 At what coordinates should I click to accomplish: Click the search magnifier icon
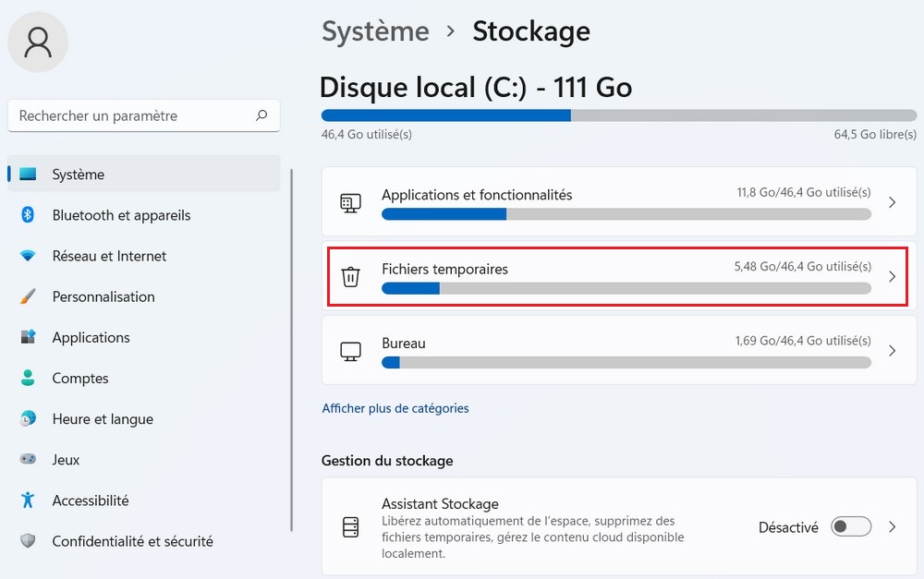(x=261, y=115)
